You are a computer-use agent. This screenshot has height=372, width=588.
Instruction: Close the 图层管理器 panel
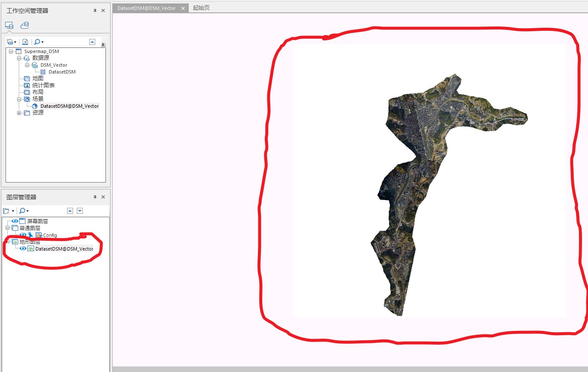(x=103, y=197)
